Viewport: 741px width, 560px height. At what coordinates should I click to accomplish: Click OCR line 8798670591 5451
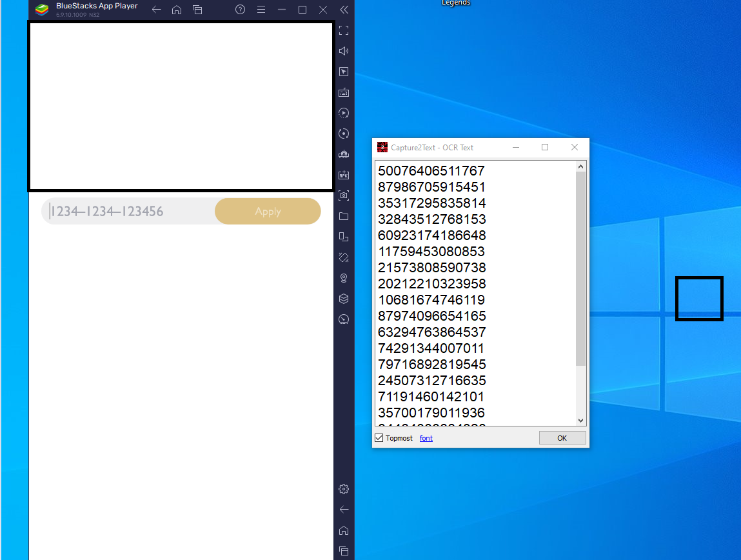pos(431,186)
